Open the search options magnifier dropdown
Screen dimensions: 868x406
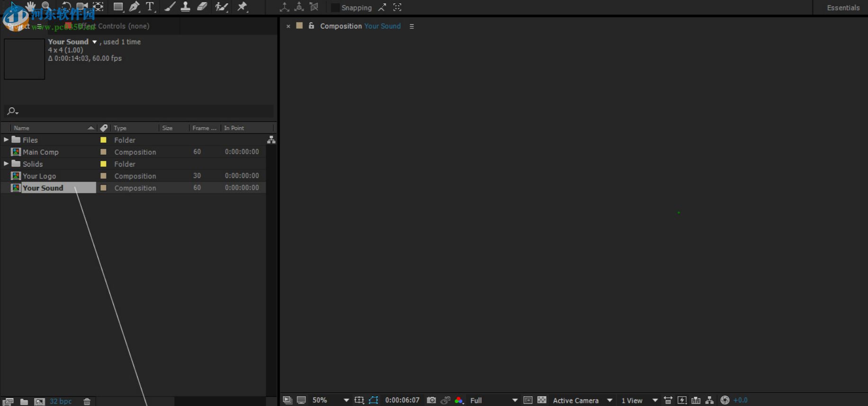click(13, 111)
